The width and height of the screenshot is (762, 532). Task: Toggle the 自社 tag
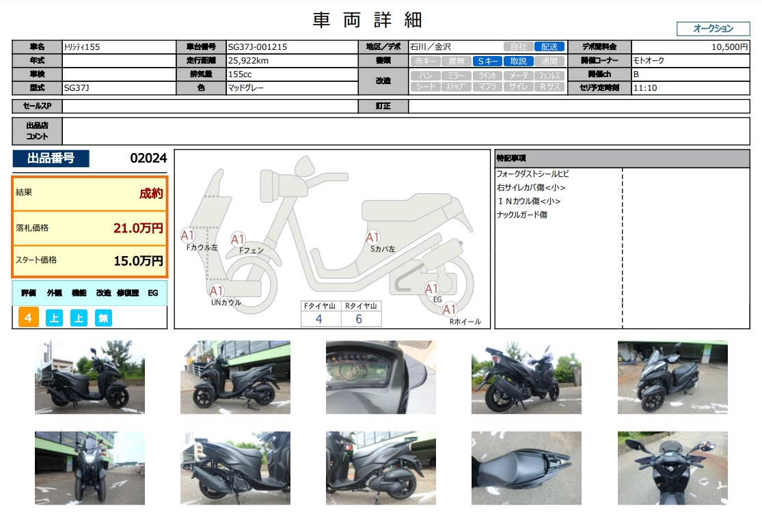pyautogui.click(x=519, y=47)
